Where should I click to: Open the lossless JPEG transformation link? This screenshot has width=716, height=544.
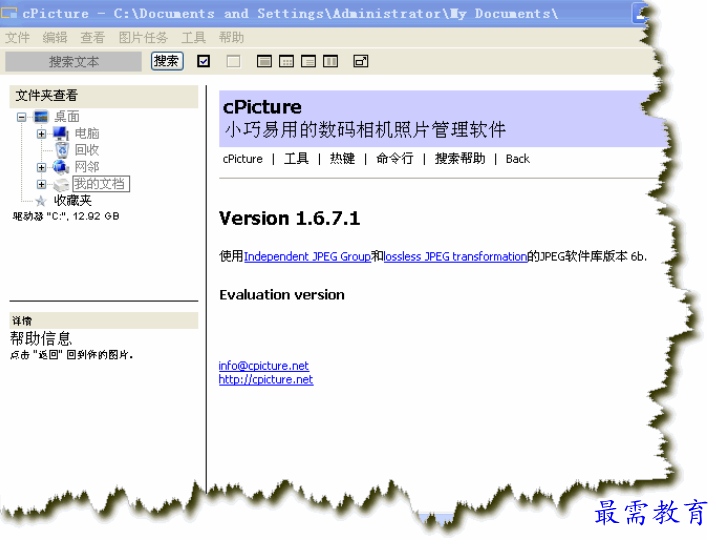click(456, 257)
